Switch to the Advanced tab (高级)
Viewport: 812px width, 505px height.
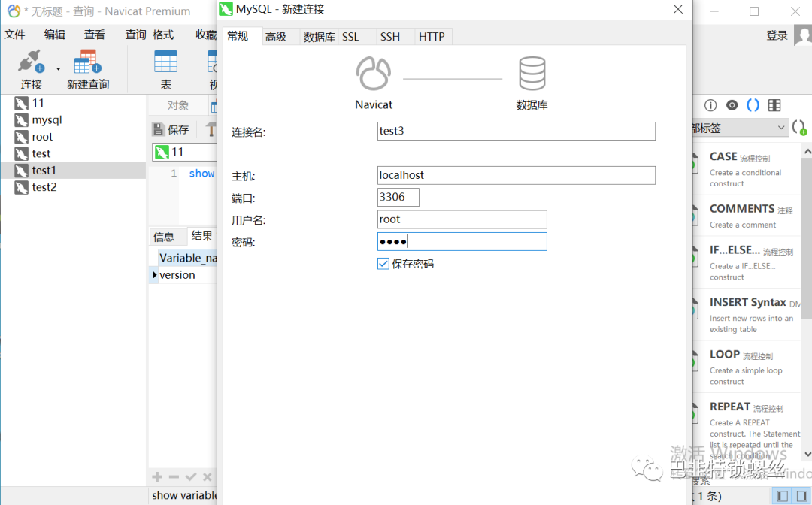(280, 37)
